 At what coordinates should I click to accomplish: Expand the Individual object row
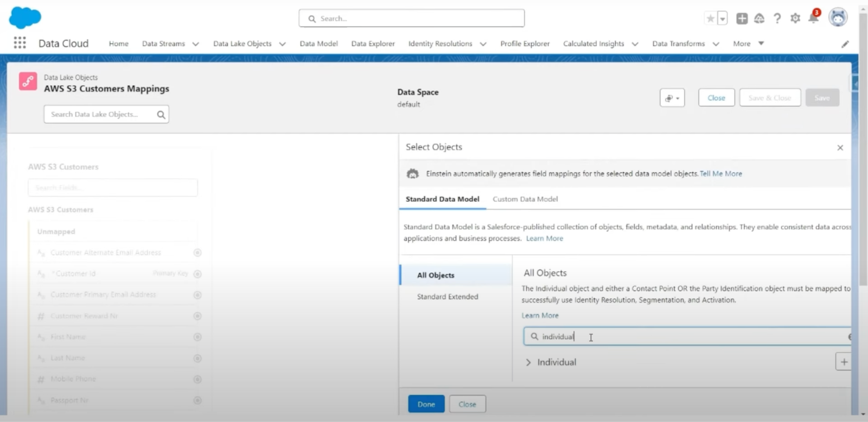point(528,362)
